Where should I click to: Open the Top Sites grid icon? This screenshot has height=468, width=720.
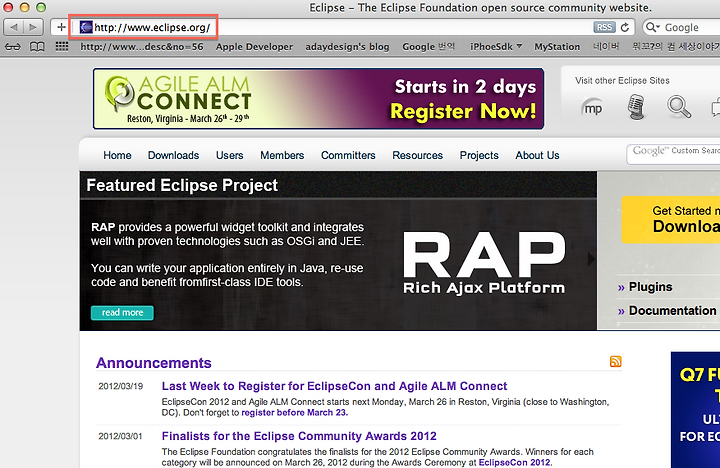coord(62,47)
